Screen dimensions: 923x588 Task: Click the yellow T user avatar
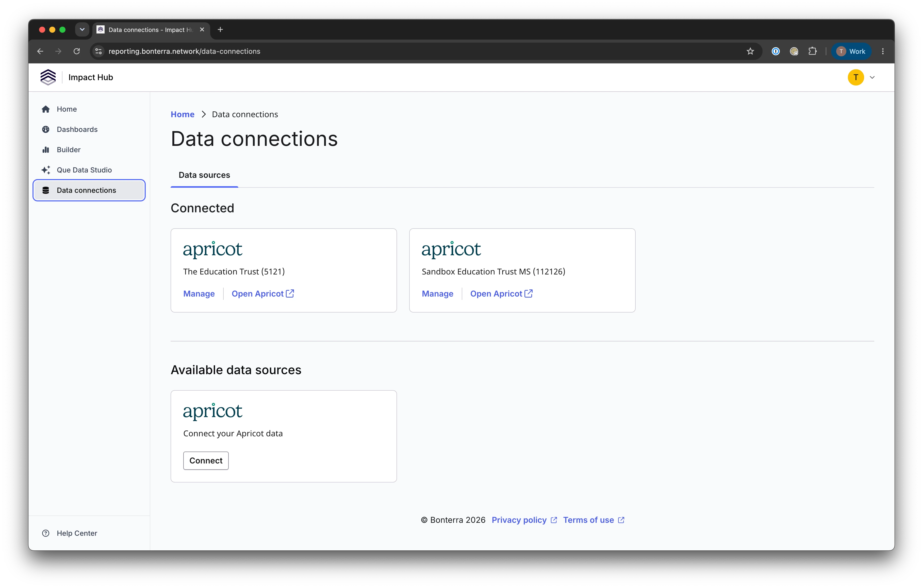coord(855,77)
